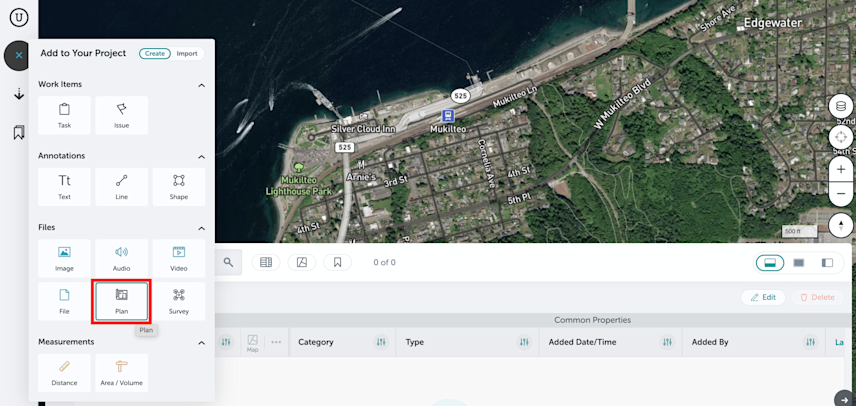Screen dimensions: 856x406
Task: Select full table layout view
Action: pos(799,263)
